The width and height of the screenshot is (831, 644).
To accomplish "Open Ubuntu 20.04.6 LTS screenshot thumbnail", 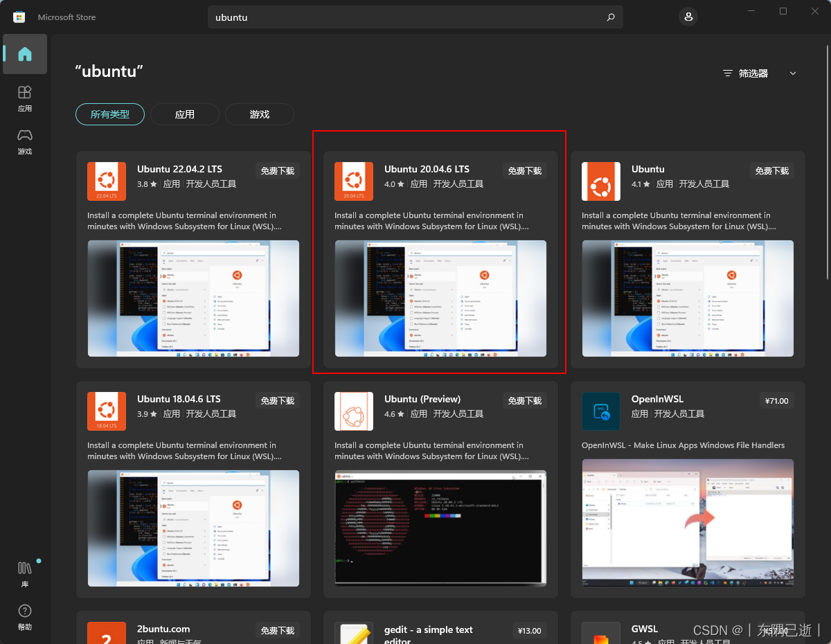I will point(440,298).
